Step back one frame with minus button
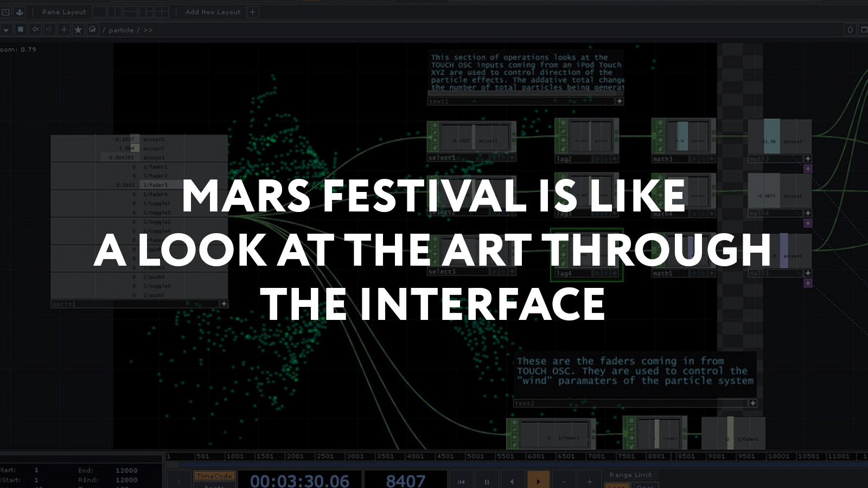 click(564, 481)
